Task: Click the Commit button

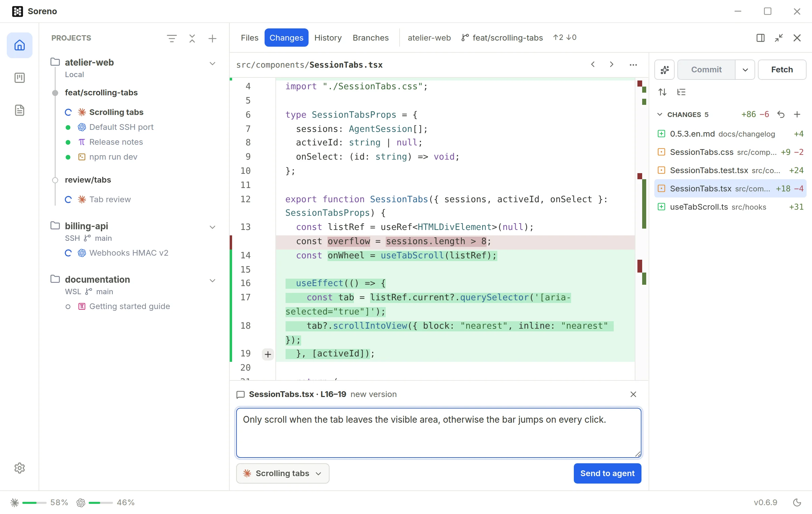Action: 706,70
